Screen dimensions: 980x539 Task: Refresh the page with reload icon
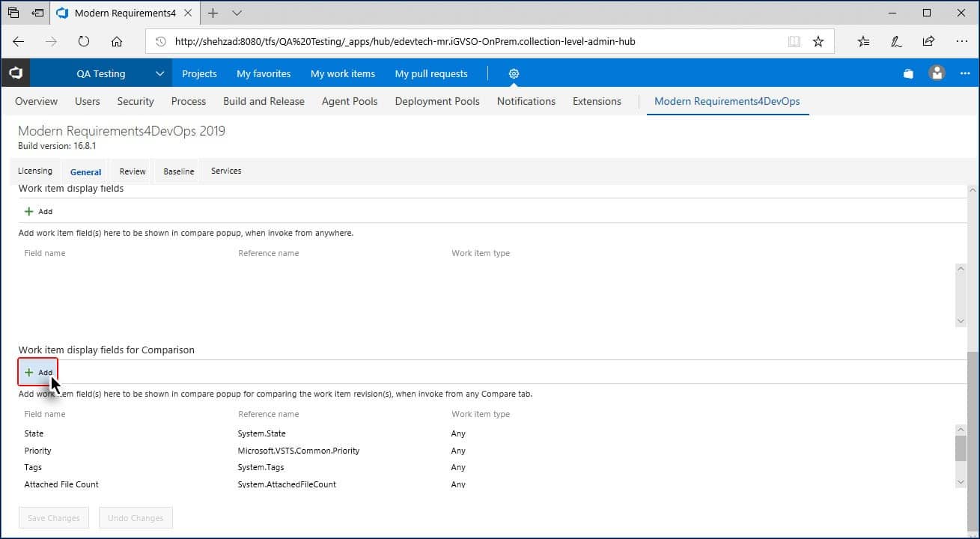(84, 42)
